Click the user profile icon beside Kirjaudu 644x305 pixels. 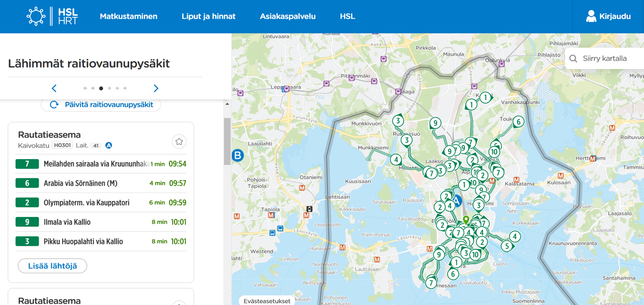(x=591, y=16)
